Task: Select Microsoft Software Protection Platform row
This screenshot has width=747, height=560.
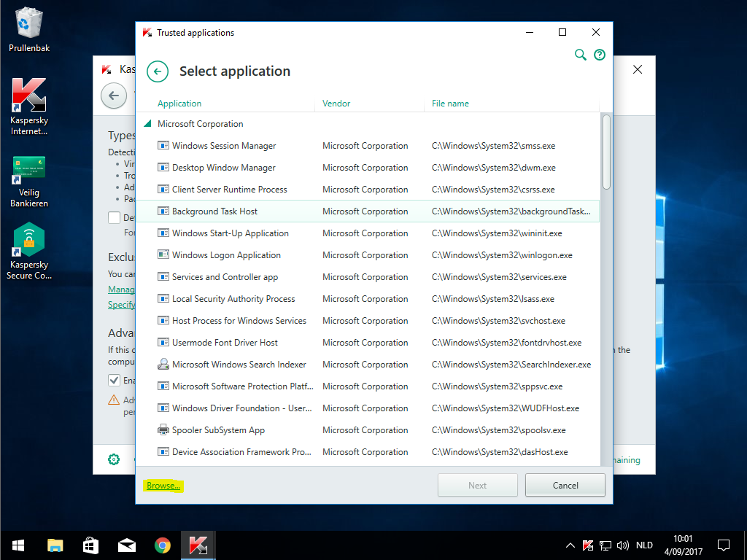Action: 368,386
